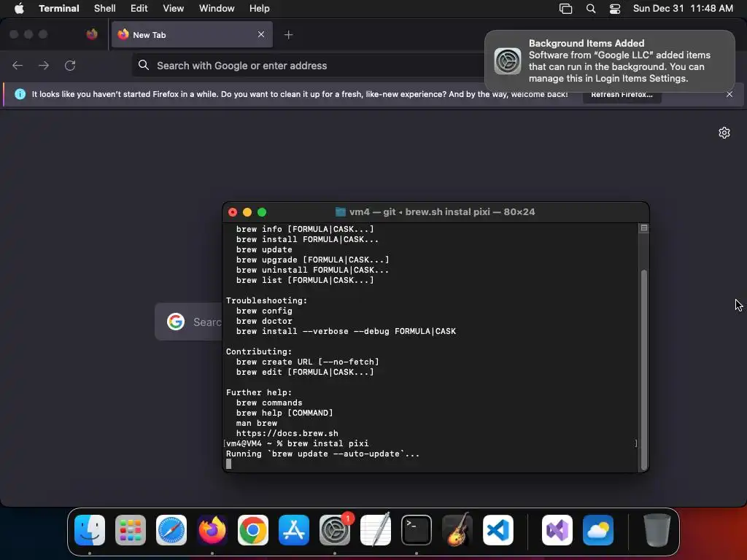Click the 'man brew' line in Terminal
This screenshot has height=560, width=747.
pos(257,423)
